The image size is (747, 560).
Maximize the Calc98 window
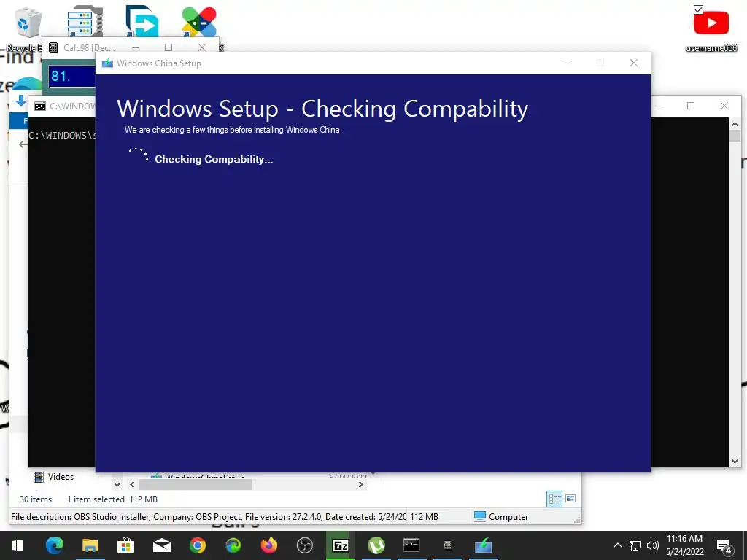[x=169, y=47]
